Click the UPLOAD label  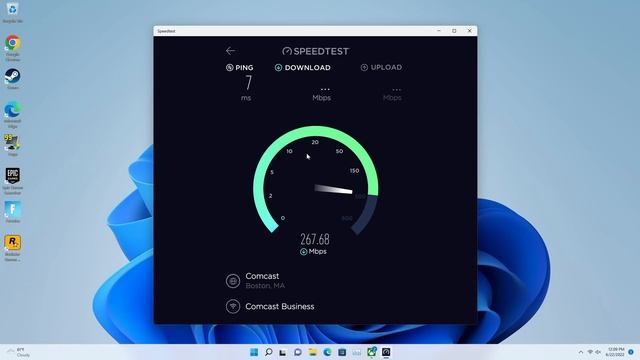click(386, 67)
